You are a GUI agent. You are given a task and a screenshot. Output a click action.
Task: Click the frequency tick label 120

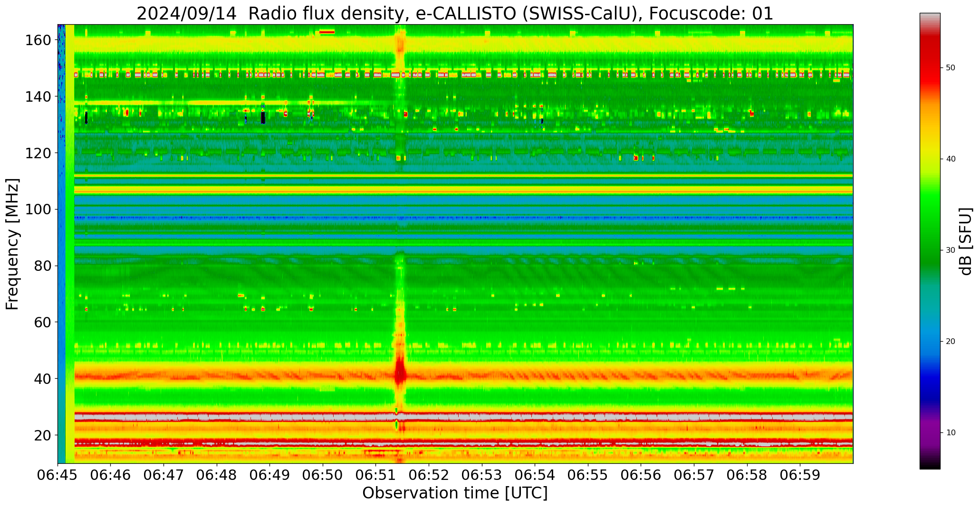click(38, 153)
